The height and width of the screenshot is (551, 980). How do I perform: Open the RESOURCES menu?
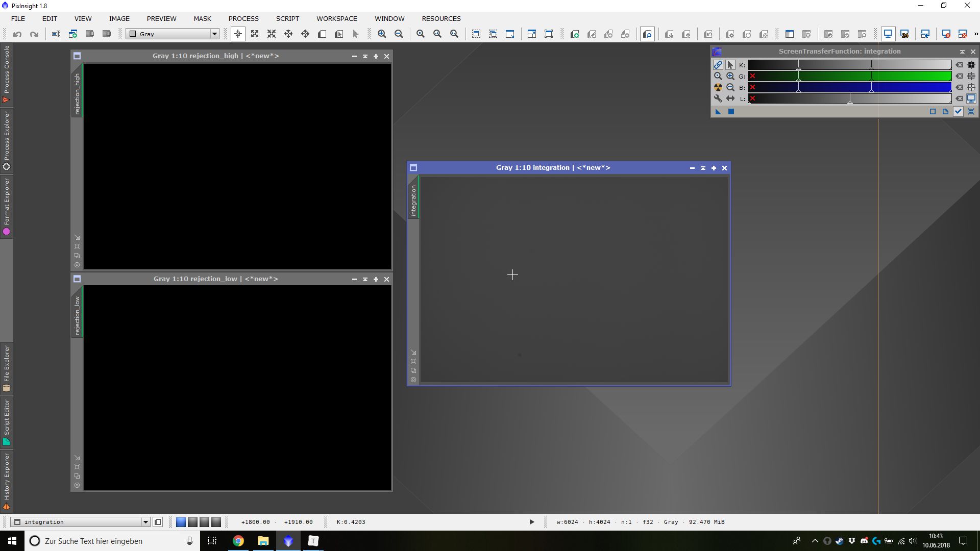[x=441, y=18]
